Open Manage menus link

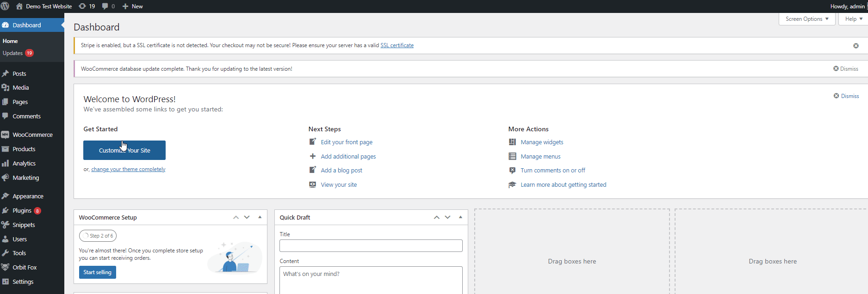540,157
